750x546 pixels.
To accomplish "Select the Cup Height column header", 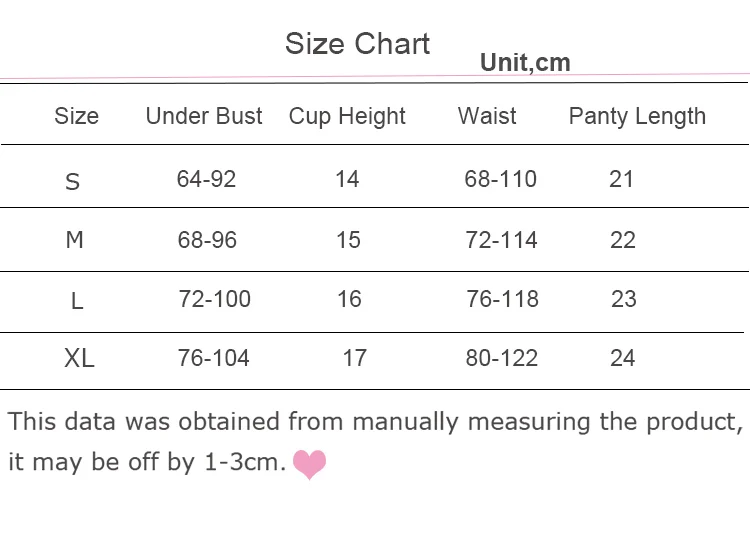I will [x=347, y=117].
